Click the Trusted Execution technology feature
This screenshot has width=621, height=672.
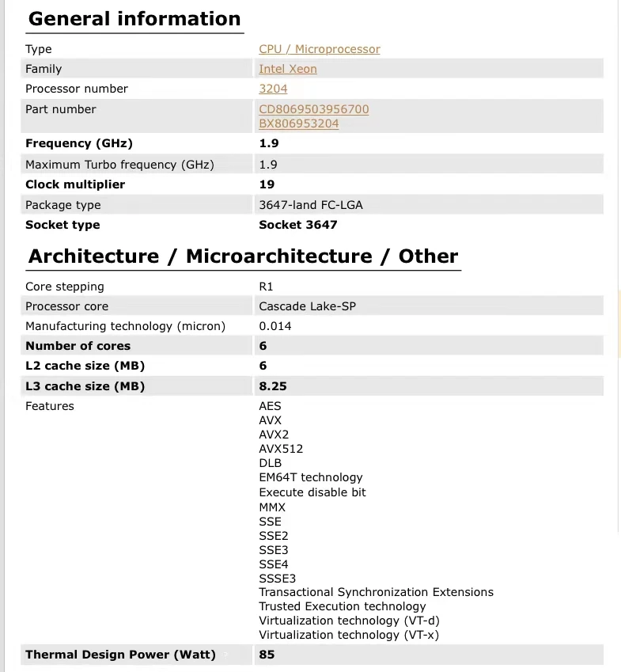(x=343, y=606)
